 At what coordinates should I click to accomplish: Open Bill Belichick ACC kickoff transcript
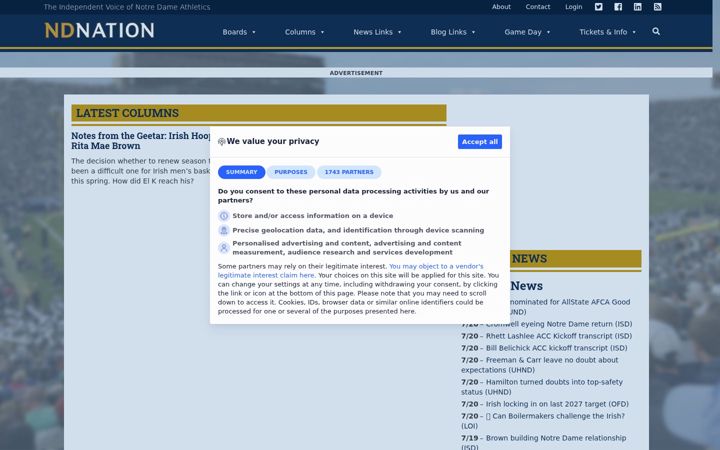557,348
